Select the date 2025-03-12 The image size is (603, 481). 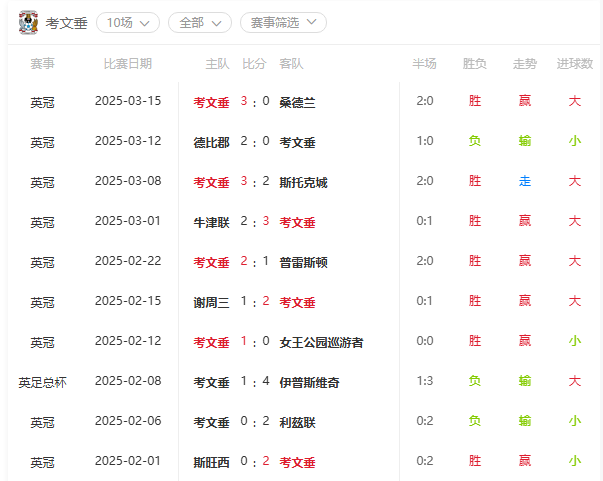pos(128,141)
